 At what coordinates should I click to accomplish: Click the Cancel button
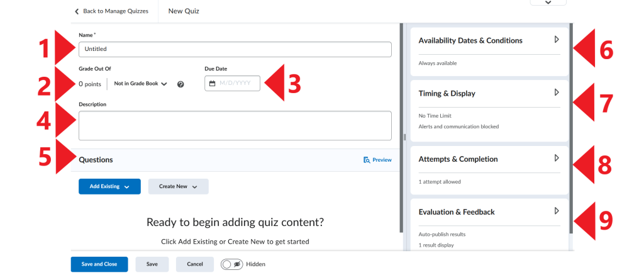[195, 264]
